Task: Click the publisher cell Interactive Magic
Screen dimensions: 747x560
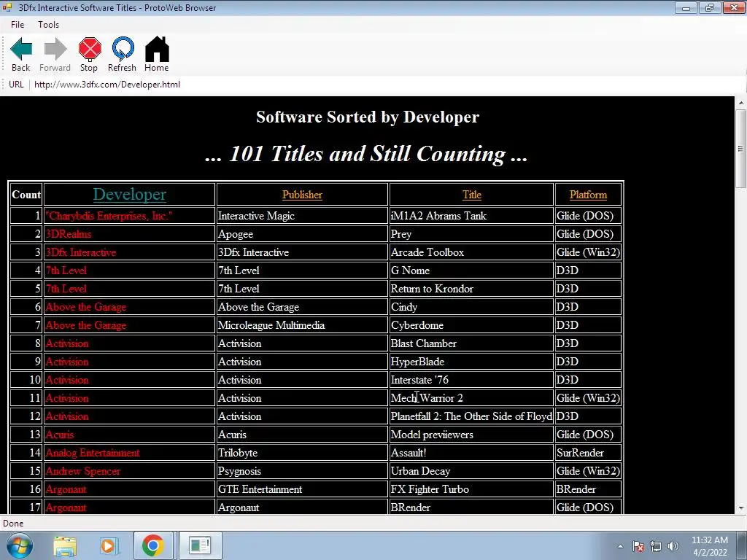Action: click(x=302, y=216)
